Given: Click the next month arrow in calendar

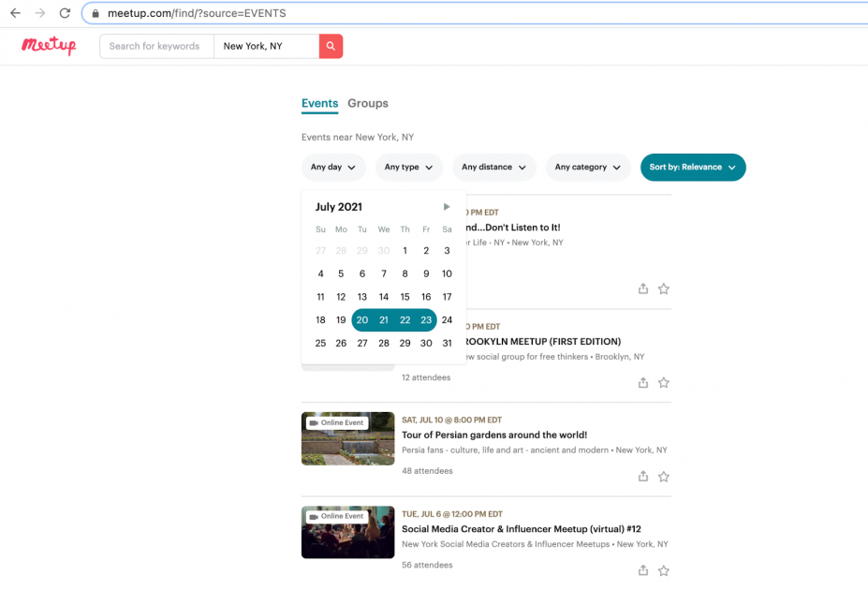Looking at the screenshot, I should [x=447, y=206].
